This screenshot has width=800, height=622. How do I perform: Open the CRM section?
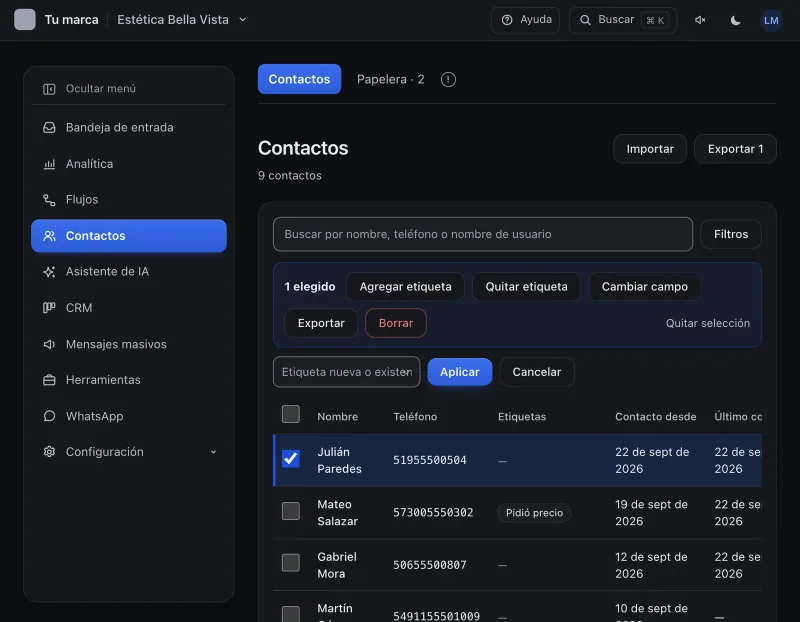129,308
